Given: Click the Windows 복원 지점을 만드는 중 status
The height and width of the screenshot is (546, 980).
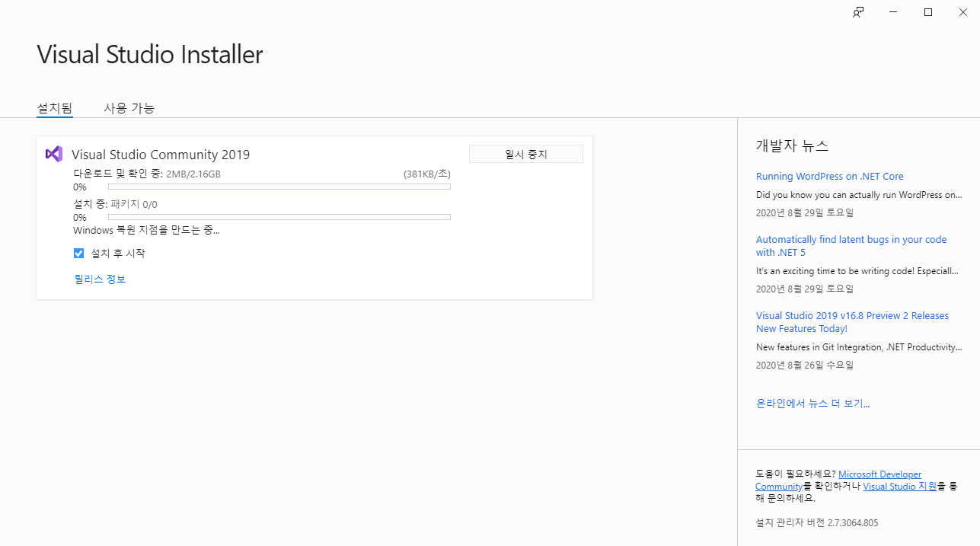Looking at the screenshot, I should point(146,230).
